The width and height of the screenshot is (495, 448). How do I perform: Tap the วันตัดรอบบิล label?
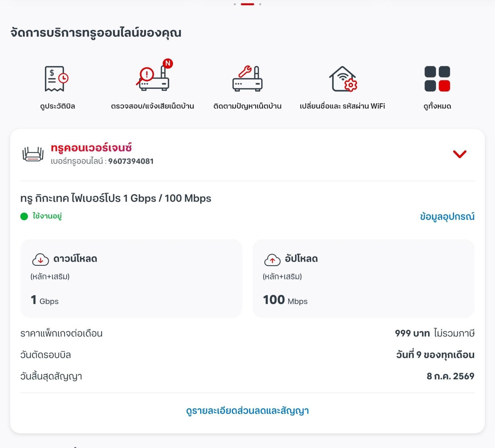tap(45, 355)
